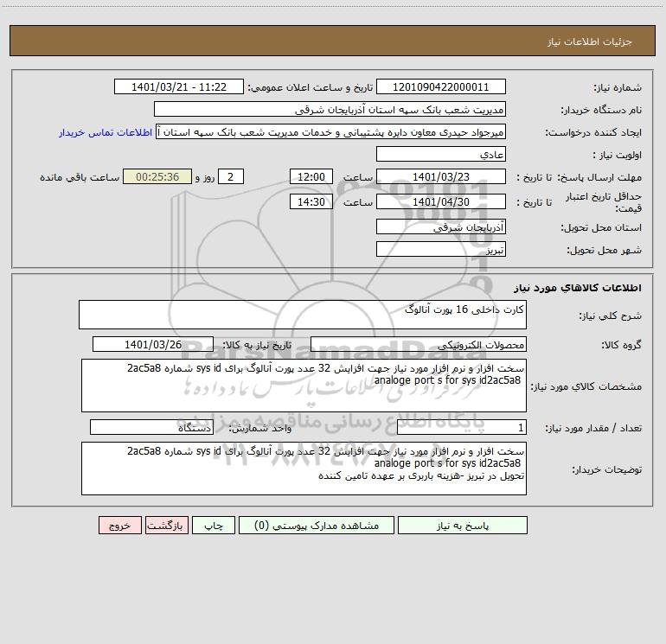Click the توضیحات خریدار text area
This screenshot has height=644, width=666.
(304, 469)
